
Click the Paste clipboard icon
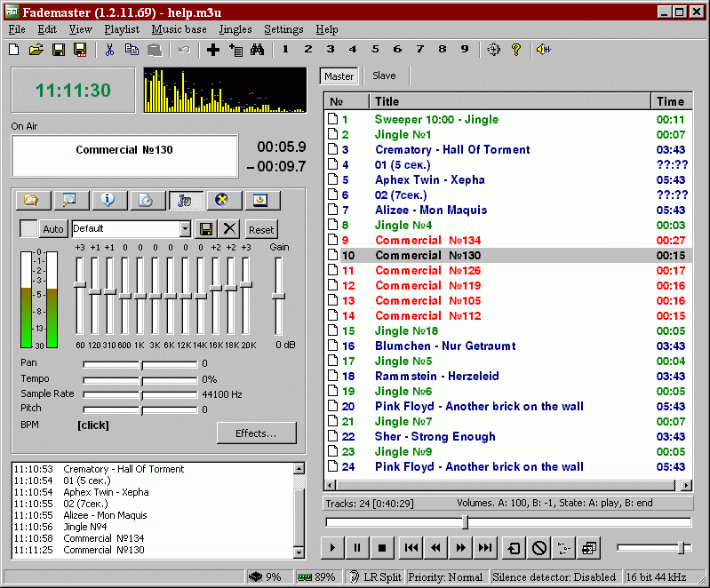tap(155, 50)
